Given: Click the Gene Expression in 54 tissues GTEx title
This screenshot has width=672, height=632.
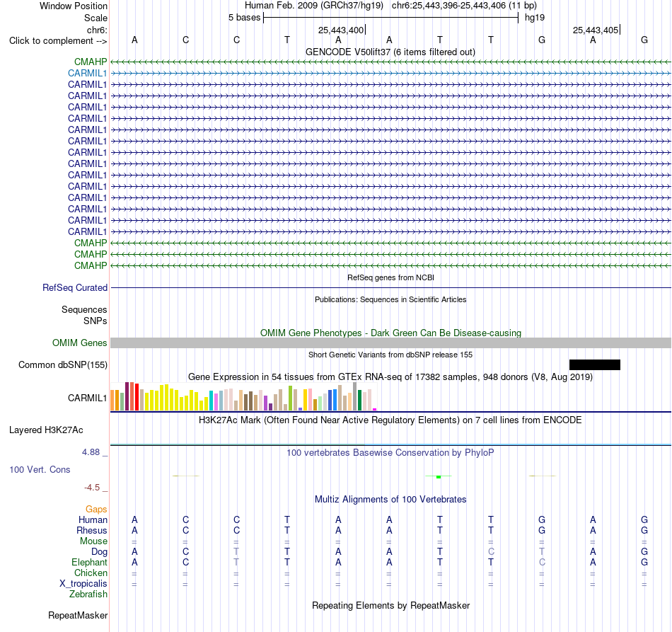Looking at the screenshot, I should [390, 377].
